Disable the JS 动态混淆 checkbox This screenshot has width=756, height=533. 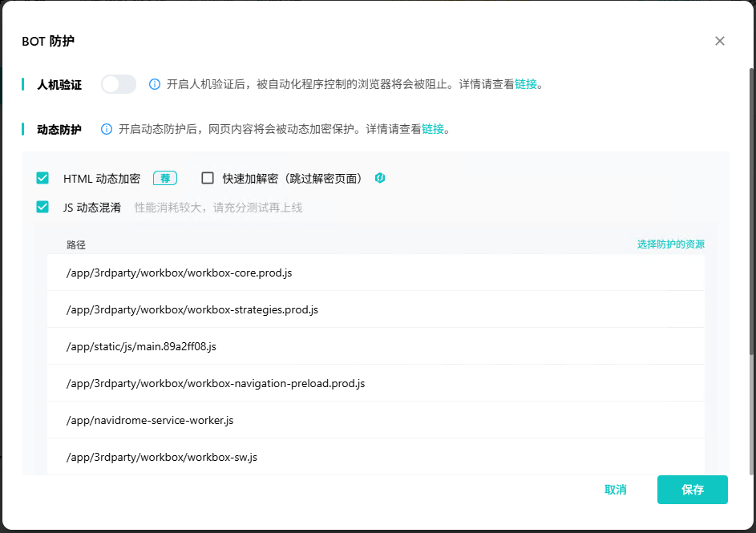pyautogui.click(x=42, y=207)
